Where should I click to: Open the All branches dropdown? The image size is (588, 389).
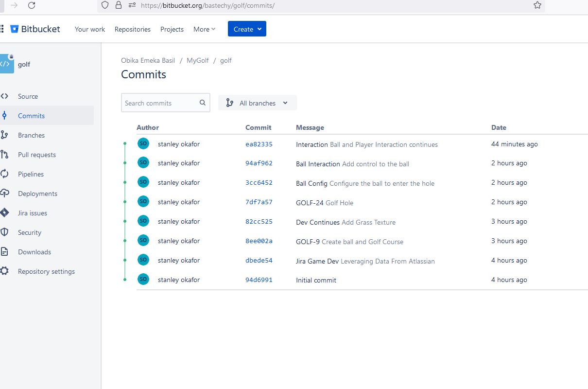[258, 103]
